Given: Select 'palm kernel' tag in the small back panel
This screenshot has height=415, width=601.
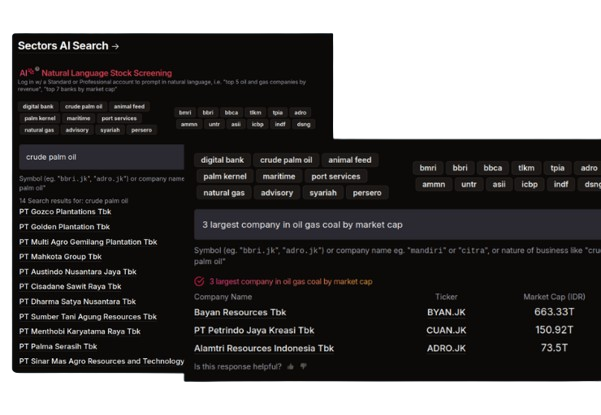Looking at the screenshot, I should (40, 118).
